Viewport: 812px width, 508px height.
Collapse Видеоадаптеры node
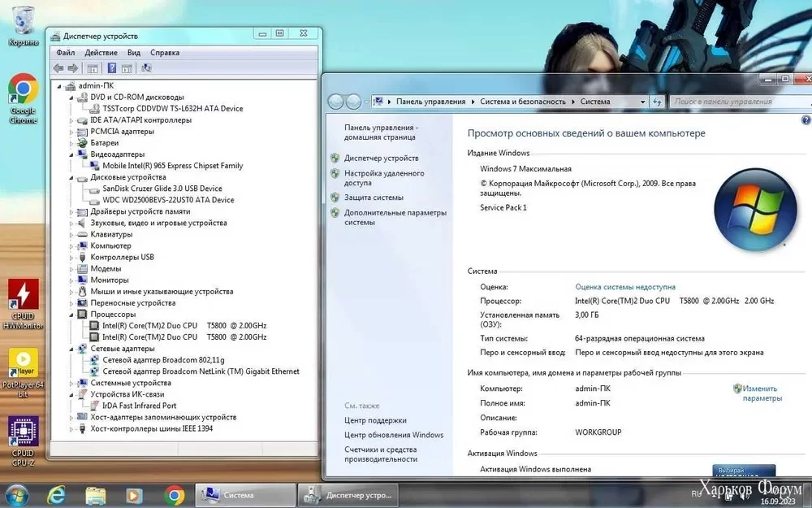(x=71, y=154)
